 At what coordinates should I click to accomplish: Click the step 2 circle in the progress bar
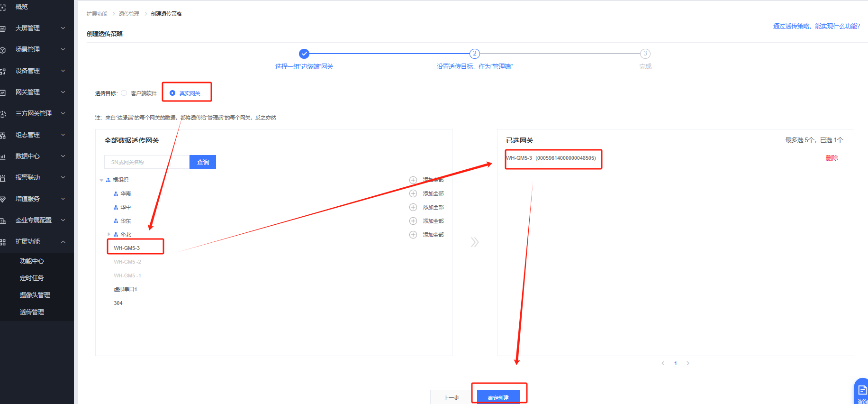[475, 54]
